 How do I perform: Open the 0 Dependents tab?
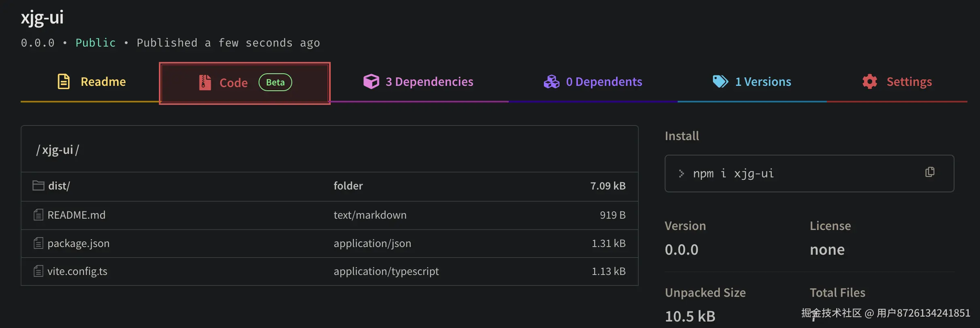(604, 82)
